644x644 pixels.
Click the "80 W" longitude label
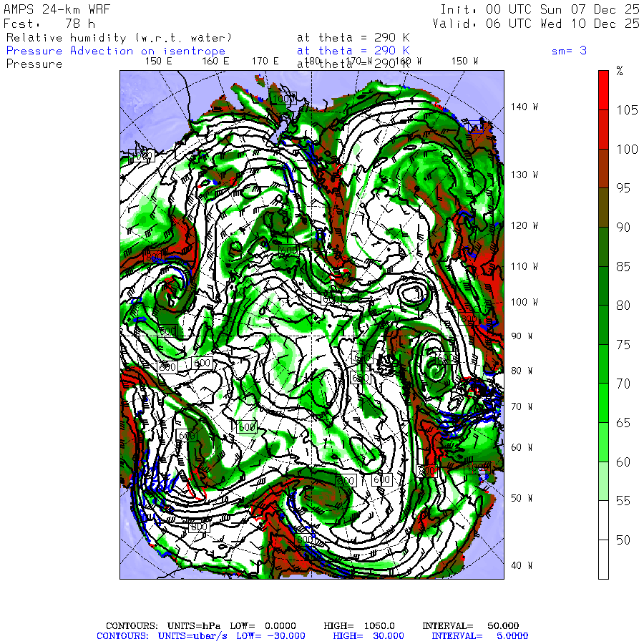[x=522, y=371]
